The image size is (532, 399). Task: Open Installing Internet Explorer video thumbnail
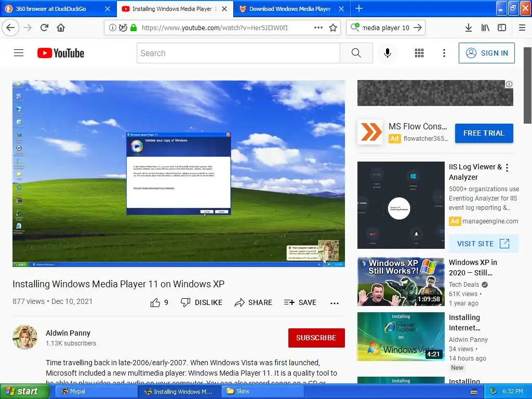tap(401, 337)
